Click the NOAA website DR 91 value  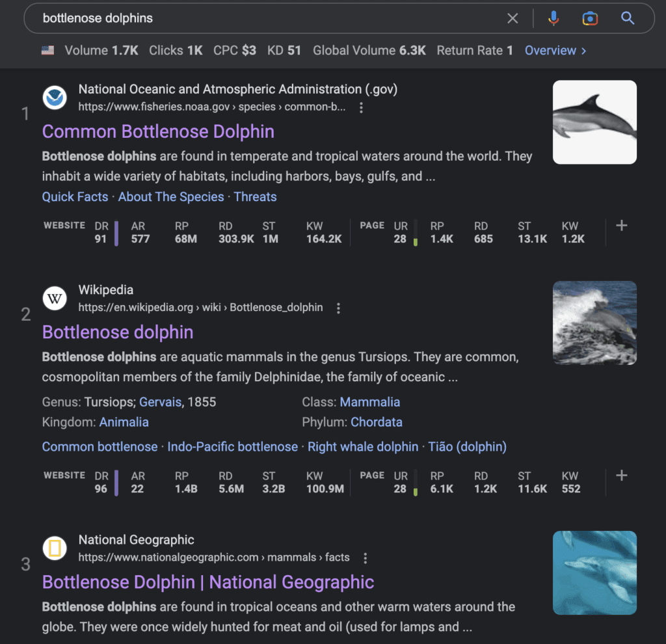pos(101,239)
